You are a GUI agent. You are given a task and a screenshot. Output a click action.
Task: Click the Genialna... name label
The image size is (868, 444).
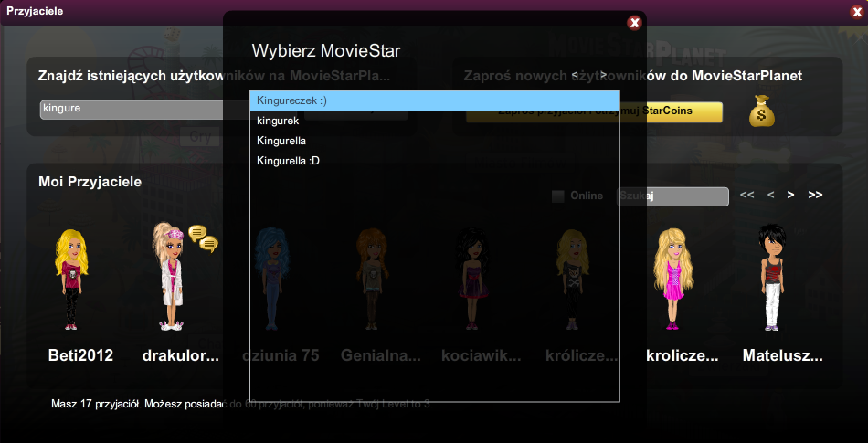click(x=381, y=355)
